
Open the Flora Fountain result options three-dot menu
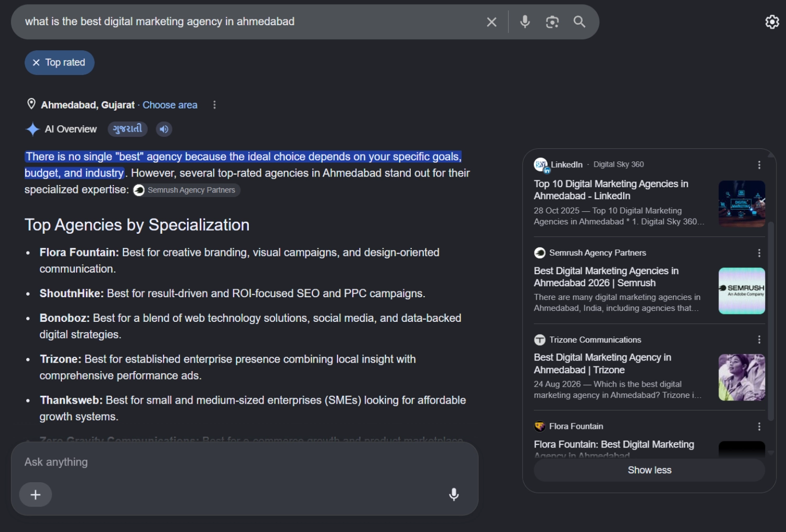point(759,427)
